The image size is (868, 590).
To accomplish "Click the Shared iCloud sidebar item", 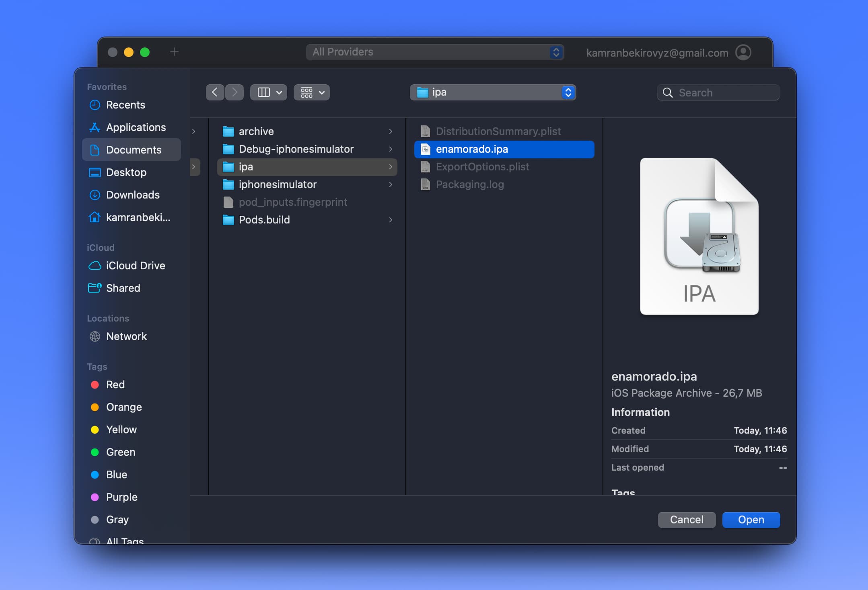I will point(123,288).
